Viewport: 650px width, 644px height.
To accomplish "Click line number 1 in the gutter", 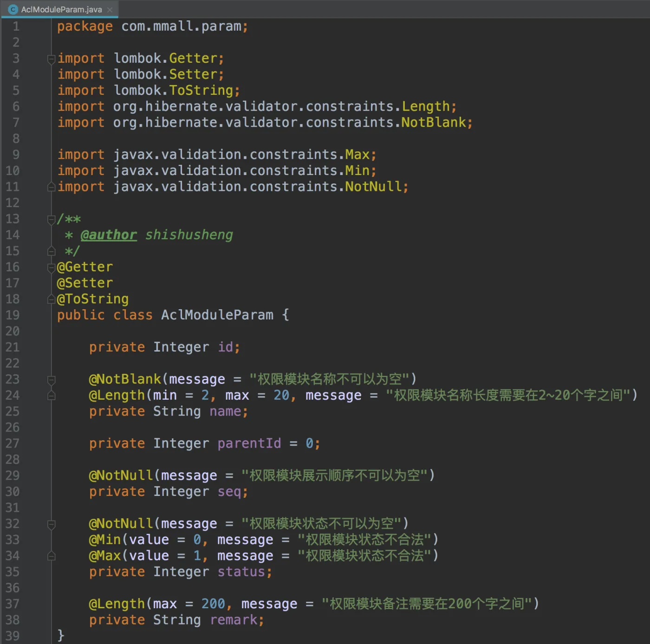I will click(16, 26).
